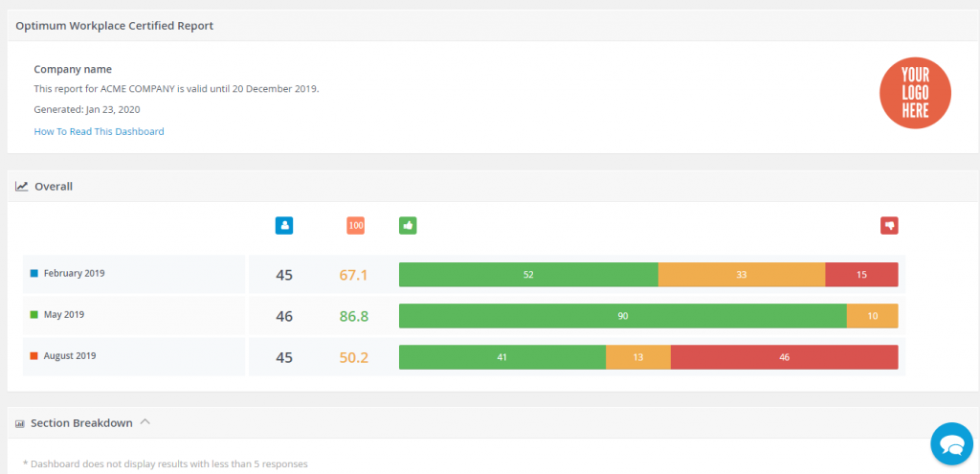Viewport: 980px width, 474px height.
Task: Click the green thumbs-up icon
Action: (408, 226)
